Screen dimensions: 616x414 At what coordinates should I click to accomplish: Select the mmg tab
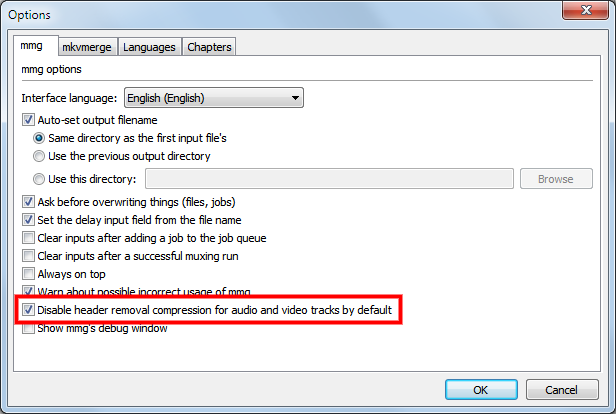(33, 46)
